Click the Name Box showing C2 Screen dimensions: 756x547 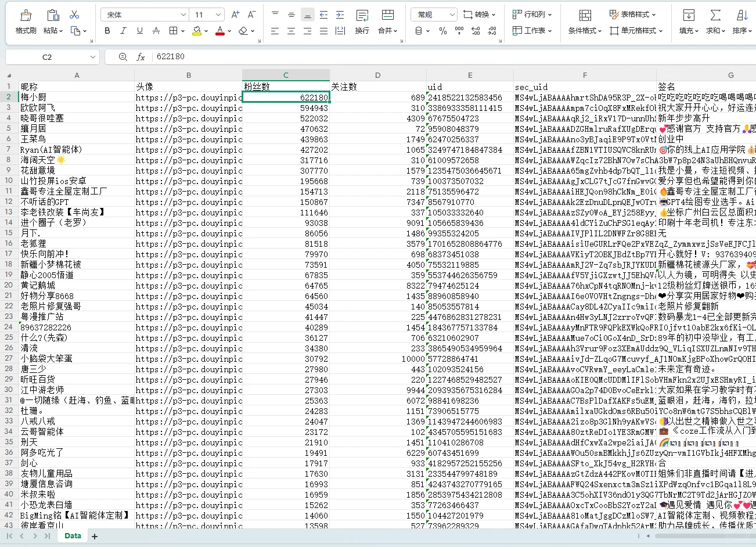pyautogui.click(x=47, y=57)
